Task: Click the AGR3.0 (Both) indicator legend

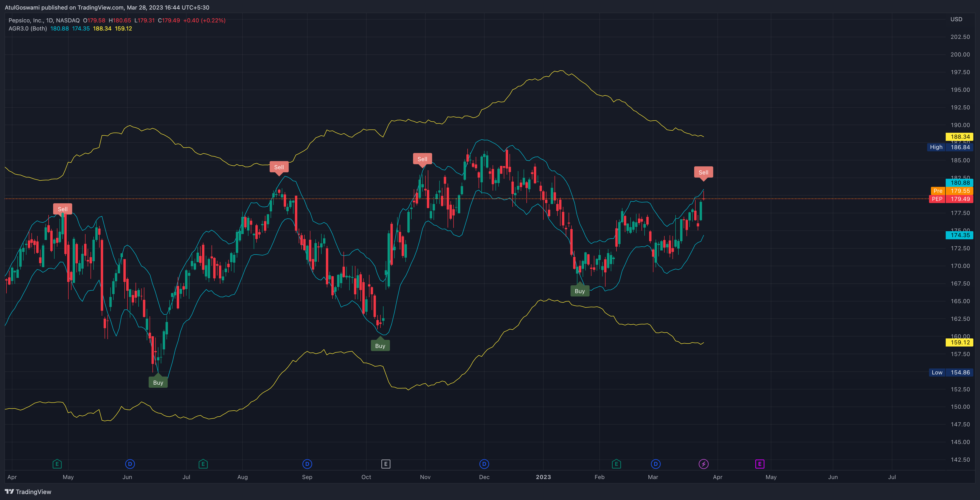Action: click(x=28, y=29)
